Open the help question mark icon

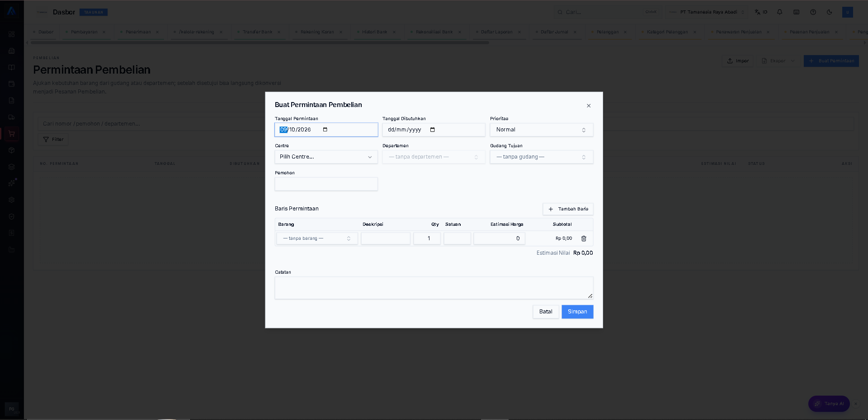coord(813,12)
